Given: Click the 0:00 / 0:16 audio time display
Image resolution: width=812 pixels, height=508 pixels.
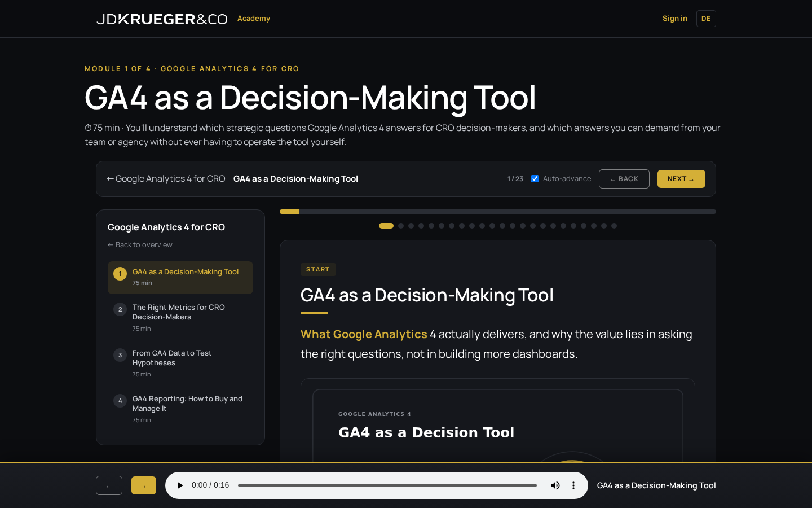Looking at the screenshot, I should pos(210,485).
